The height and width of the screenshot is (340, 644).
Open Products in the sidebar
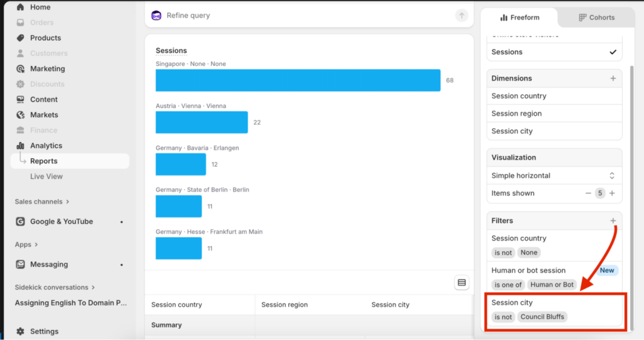tap(45, 38)
